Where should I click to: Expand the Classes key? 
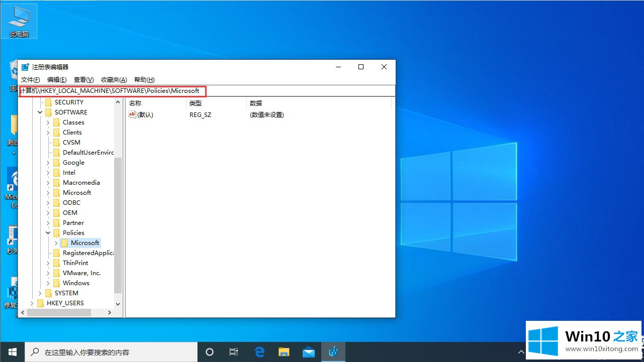pyautogui.click(x=48, y=123)
